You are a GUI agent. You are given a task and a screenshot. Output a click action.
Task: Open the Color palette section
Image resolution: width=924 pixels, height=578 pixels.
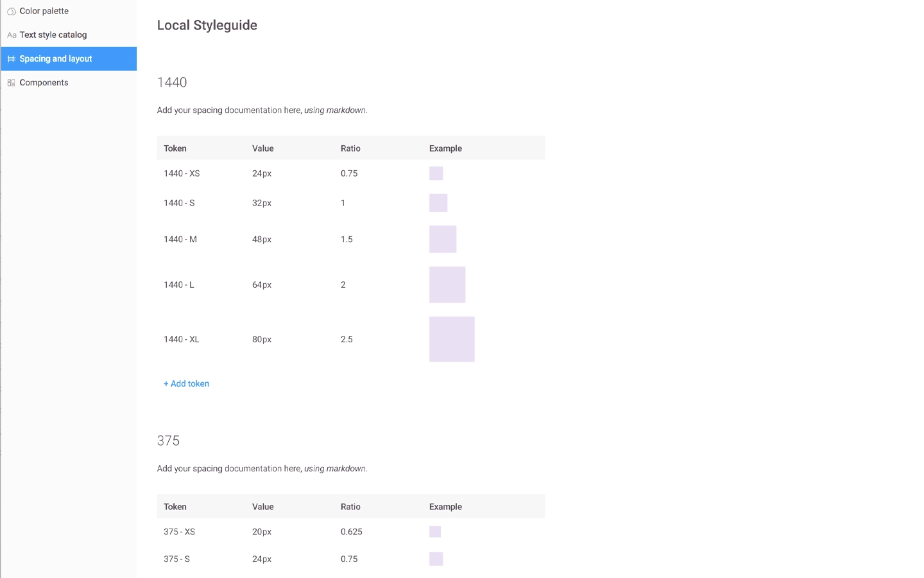[44, 12]
